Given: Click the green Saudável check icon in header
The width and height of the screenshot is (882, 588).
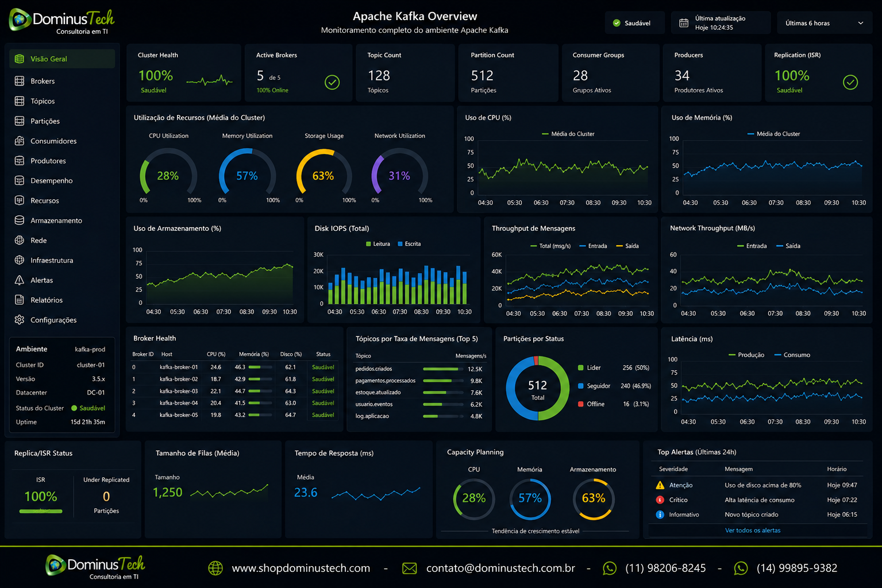Looking at the screenshot, I should 617,23.
